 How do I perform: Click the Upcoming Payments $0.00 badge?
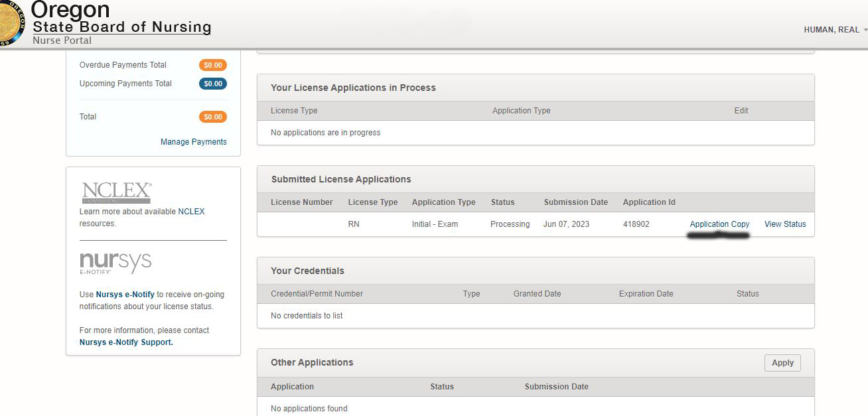pyautogui.click(x=213, y=84)
